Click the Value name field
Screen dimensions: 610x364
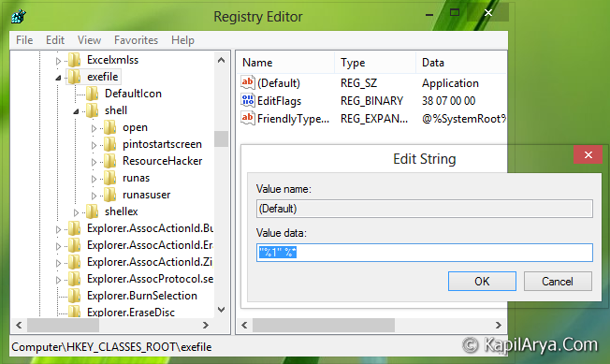425,209
